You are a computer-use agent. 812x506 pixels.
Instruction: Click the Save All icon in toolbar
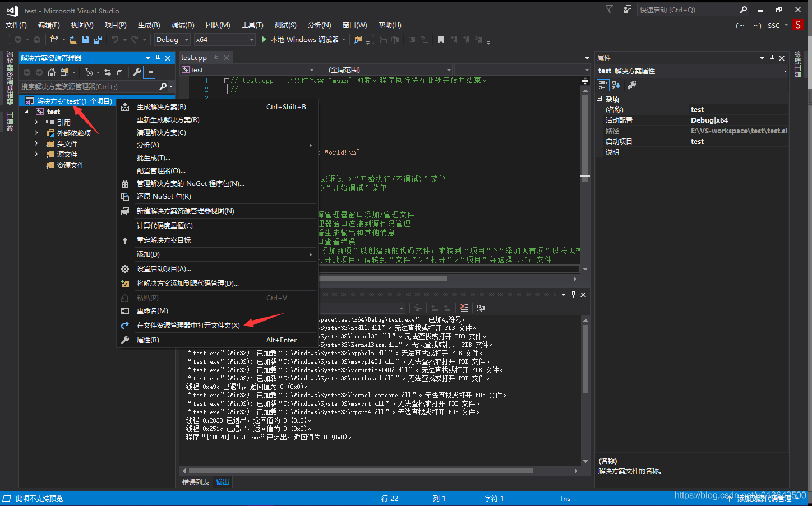click(x=98, y=40)
